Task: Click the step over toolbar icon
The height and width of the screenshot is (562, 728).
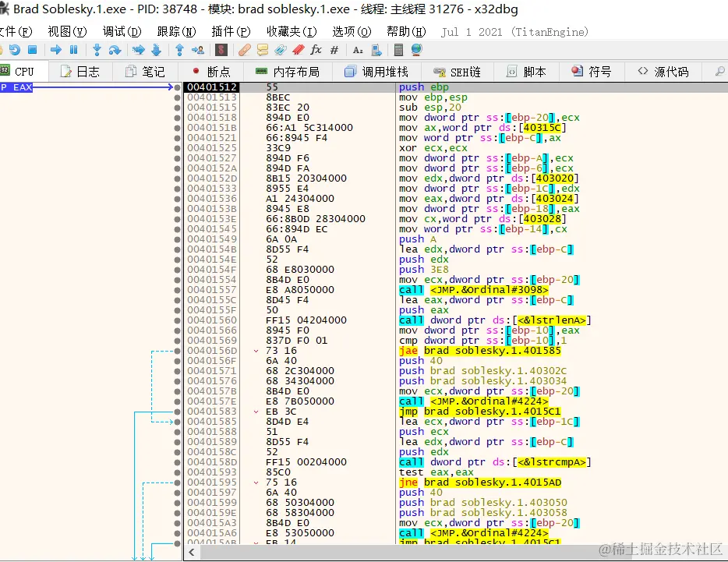Action: coord(115,50)
